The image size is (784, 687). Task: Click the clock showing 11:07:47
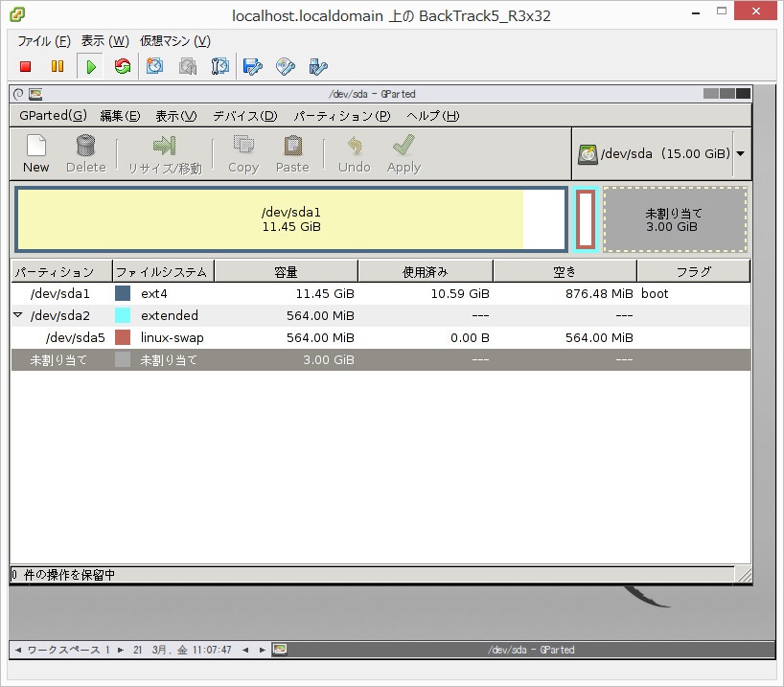point(212,650)
